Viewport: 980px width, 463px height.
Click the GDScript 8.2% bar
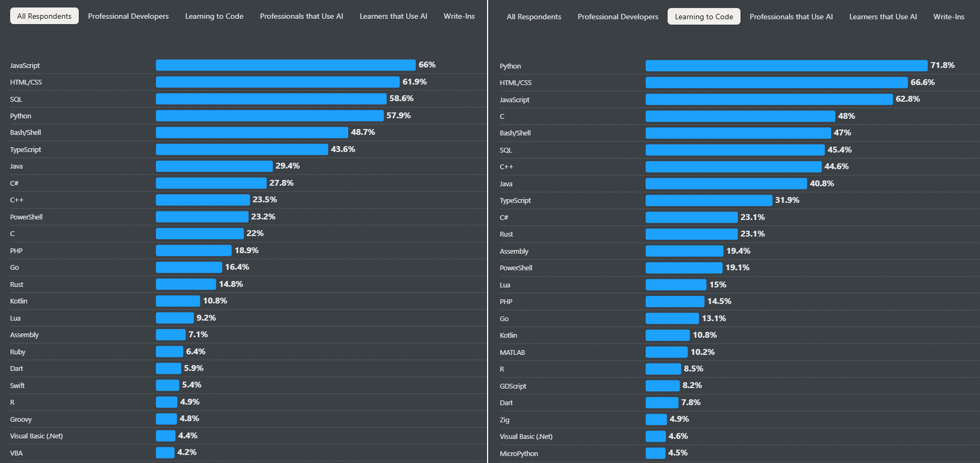tap(662, 386)
